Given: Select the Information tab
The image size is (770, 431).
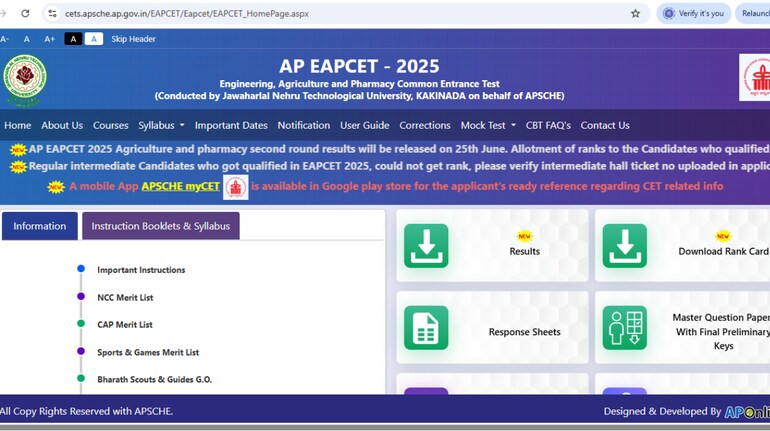Looking at the screenshot, I should [x=40, y=226].
